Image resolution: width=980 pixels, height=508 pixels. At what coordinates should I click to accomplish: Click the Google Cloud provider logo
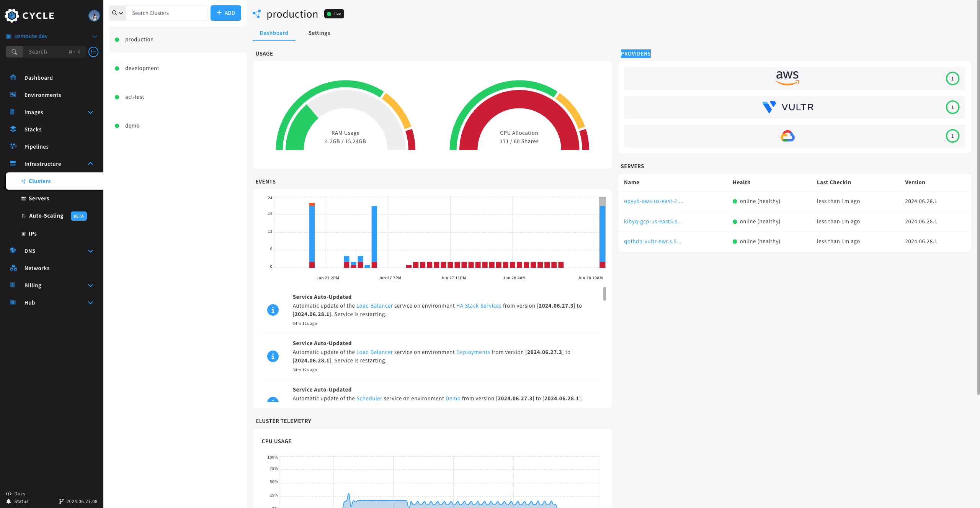tap(787, 136)
